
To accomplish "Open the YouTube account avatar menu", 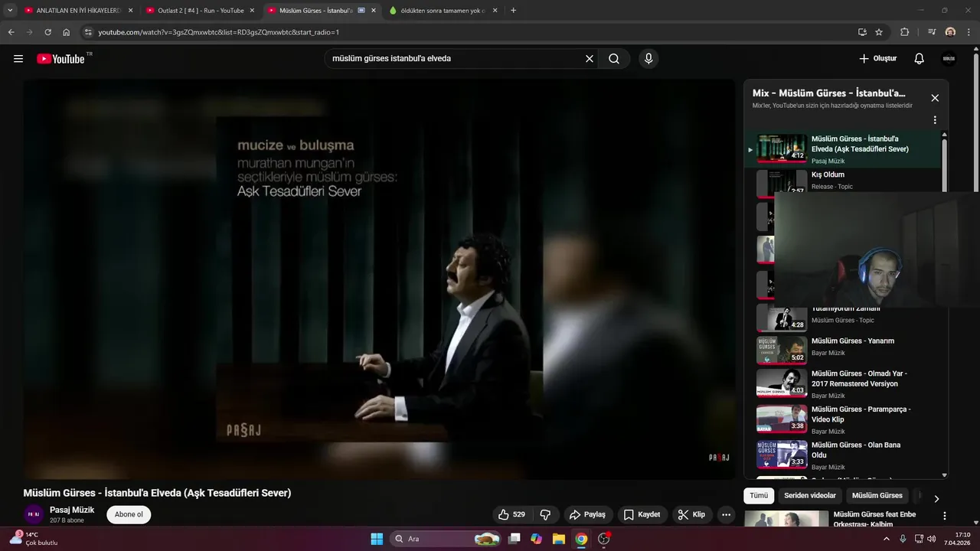I will (949, 59).
